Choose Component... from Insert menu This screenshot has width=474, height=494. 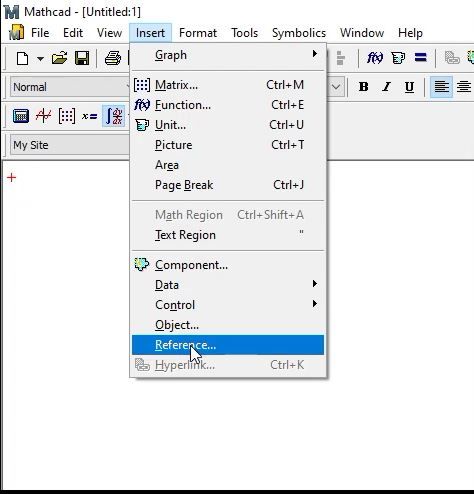coord(228,265)
